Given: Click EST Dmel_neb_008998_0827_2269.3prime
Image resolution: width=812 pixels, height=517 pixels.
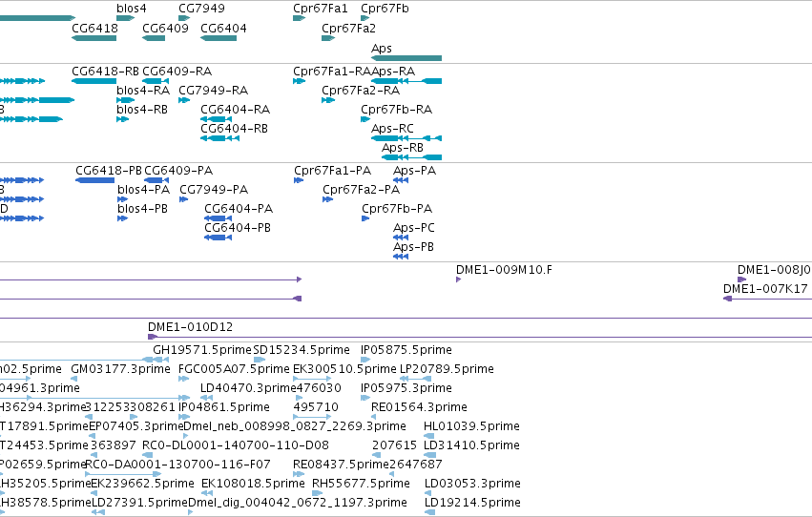Looking at the screenshot, I should [295, 427].
